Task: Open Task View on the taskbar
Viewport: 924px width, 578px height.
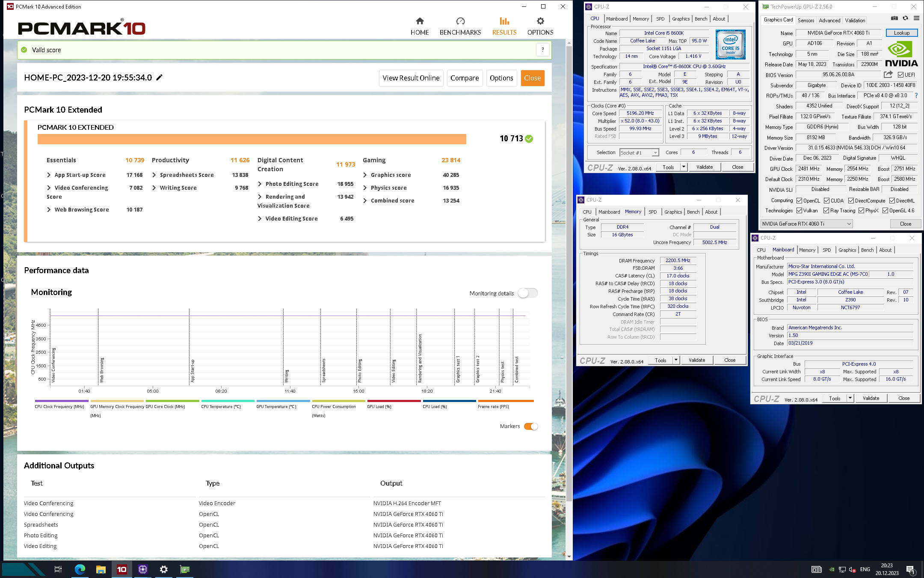Action: (x=58, y=569)
